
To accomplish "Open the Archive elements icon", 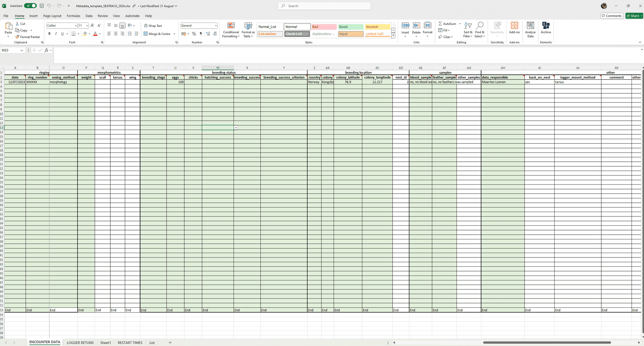I will click(546, 27).
